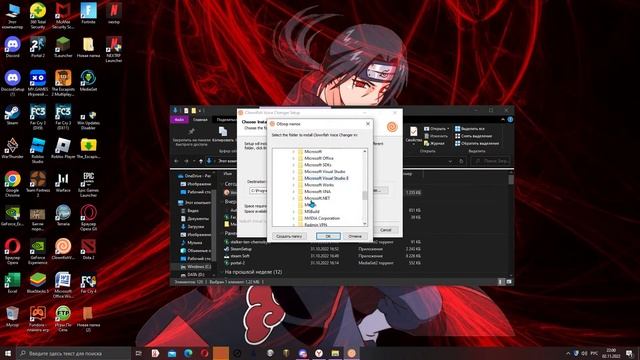Click OK in the folder browse dialog

pos(328,236)
